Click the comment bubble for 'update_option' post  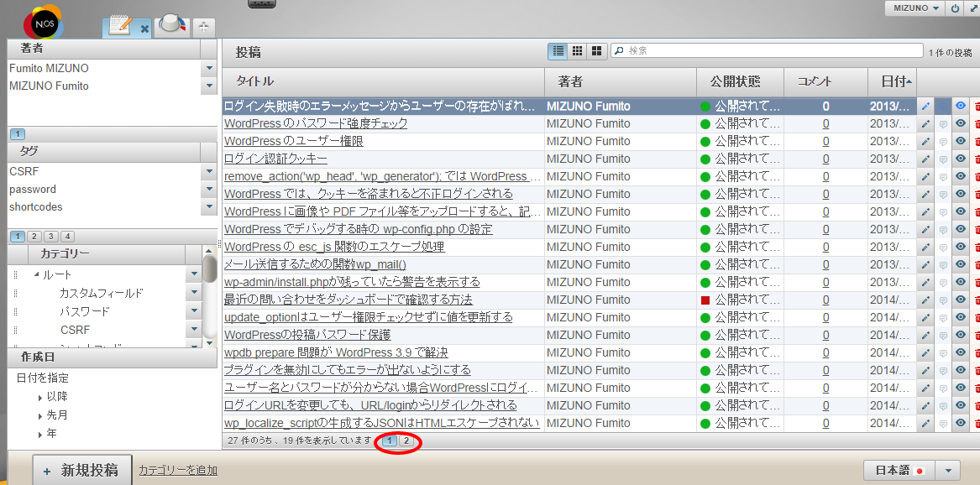pyautogui.click(x=943, y=318)
